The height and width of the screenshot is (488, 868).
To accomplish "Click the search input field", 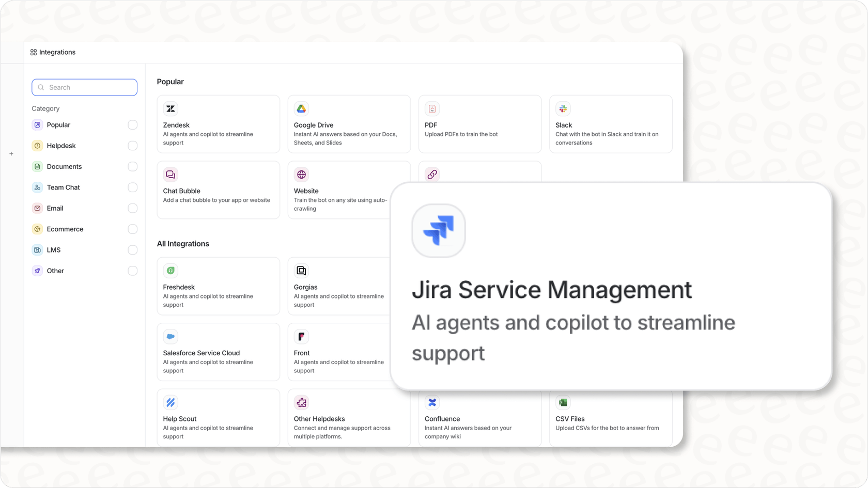I will (84, 87).
